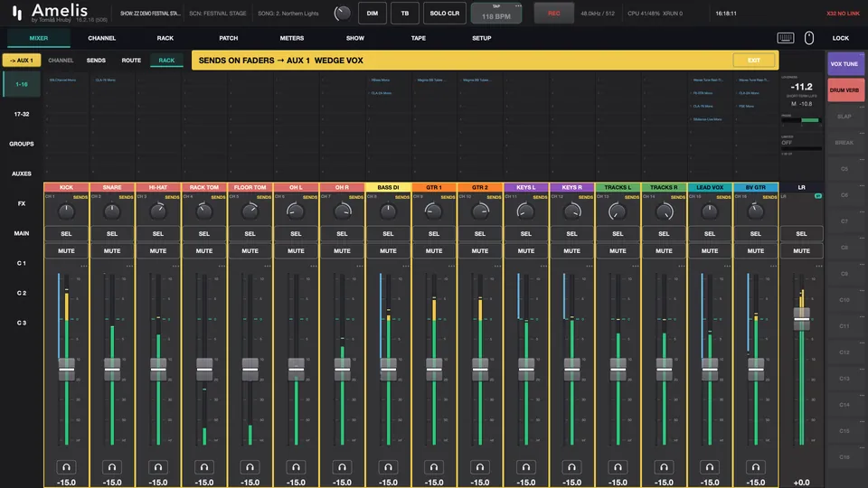Solo the BASS DI channel headphone icon

click(388, 467)
